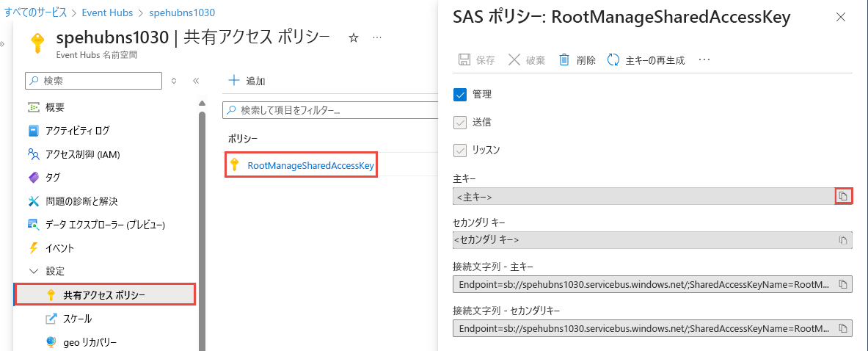
Task: Go to the Event Hubs breadcrumb
Action: pyautogui.click(x=109, y=12)
